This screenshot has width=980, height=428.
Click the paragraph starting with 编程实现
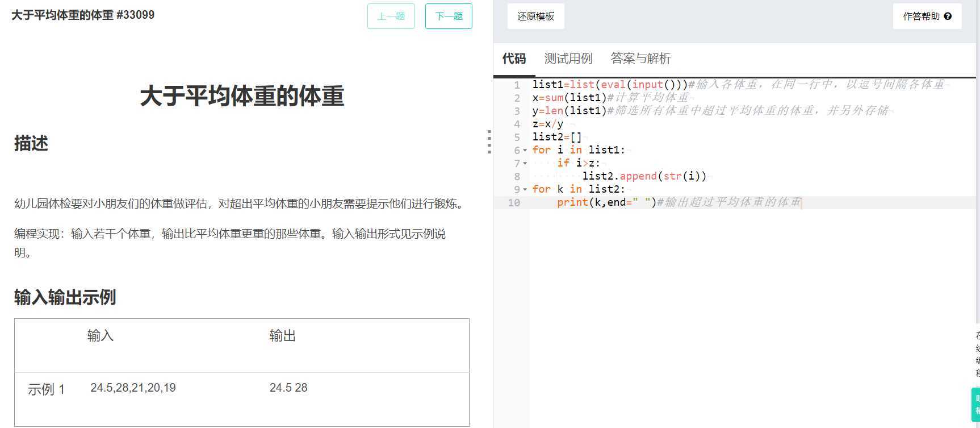[x=230, y=243]
